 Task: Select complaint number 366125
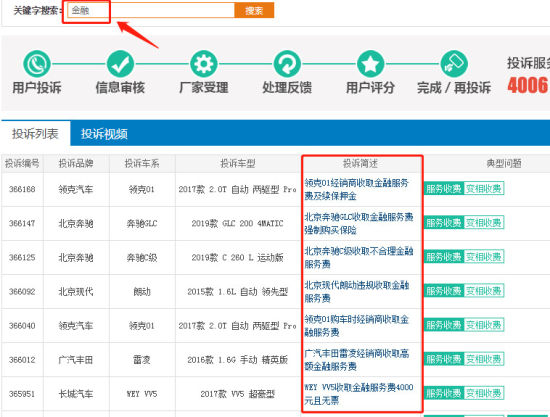pos(22,257)
